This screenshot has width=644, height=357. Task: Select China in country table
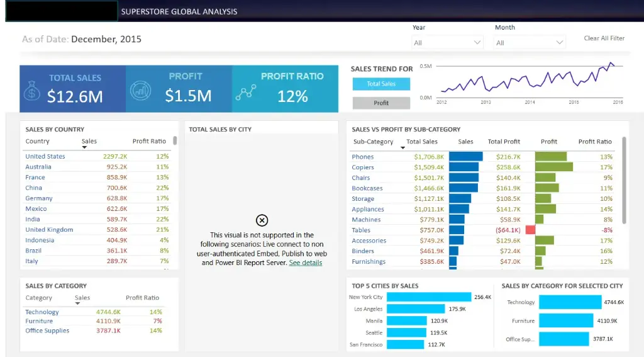(x=97, y=188)
